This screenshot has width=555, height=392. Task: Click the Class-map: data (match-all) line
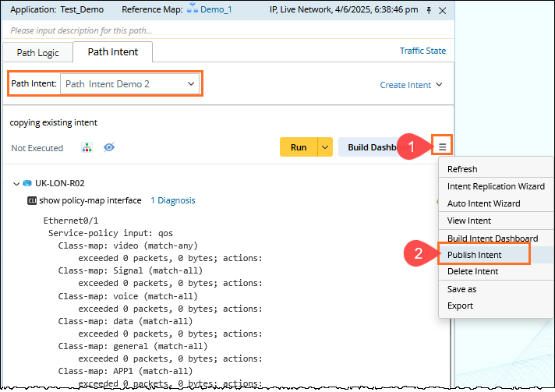[125, 321]
